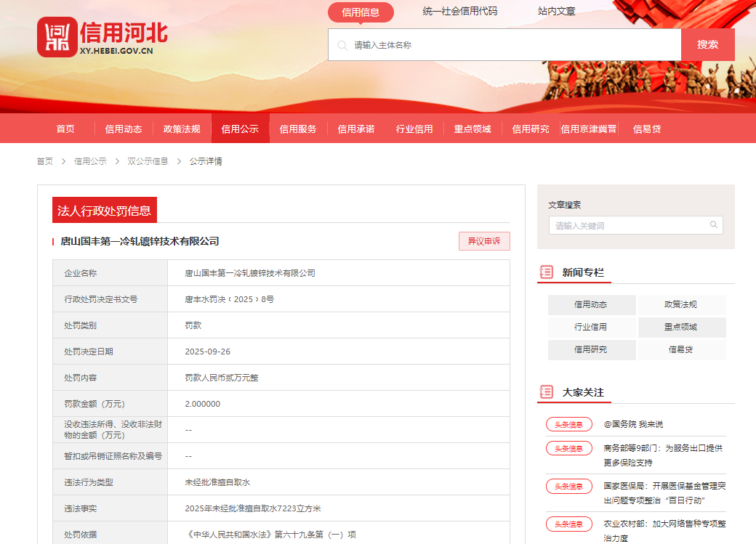Click 双公示信息 breadcrumb link
This screenshot has width=756, height=544.
pyautogui.click(x=148, y=161)
